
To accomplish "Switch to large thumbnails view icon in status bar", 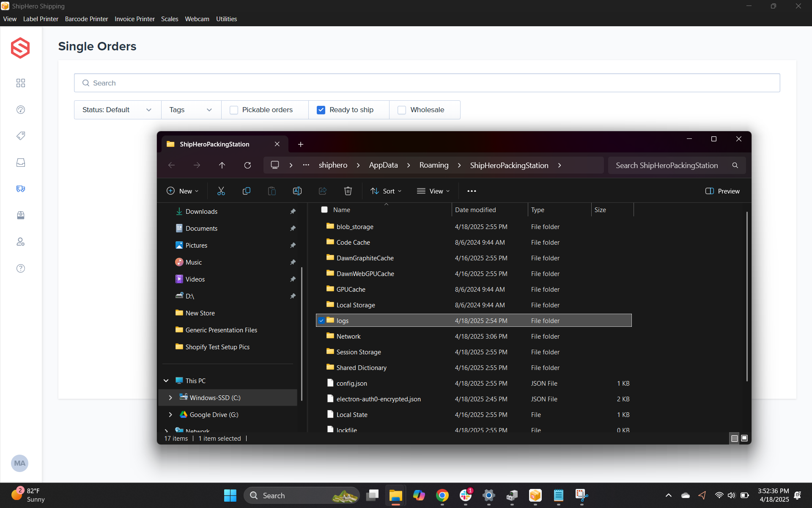I will coord(744,438).
